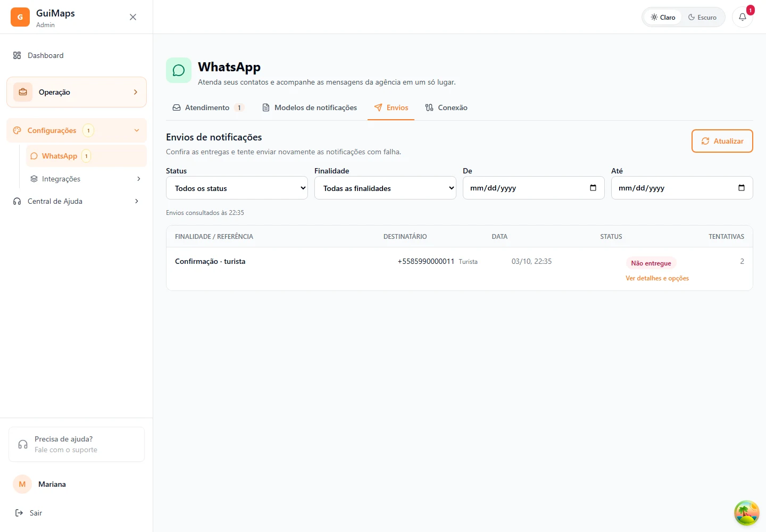Switch to Escuro dark theme
766x532 pixels.
point(702,17)
